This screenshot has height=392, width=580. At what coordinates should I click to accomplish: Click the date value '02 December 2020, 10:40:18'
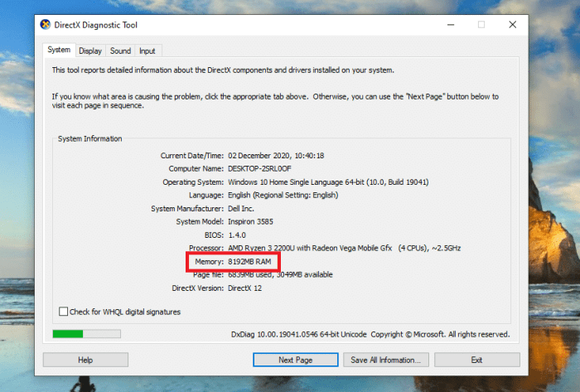click(x=276, y=156)
